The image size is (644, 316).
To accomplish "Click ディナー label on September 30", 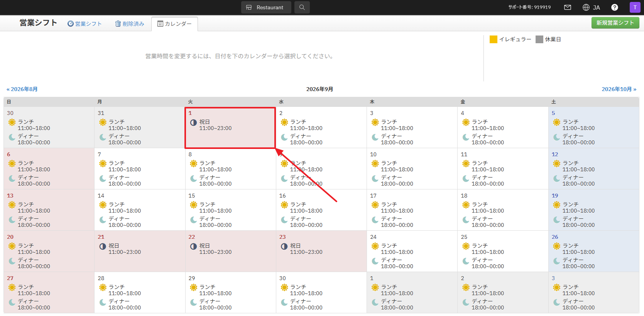I will (x=301, y=301).
